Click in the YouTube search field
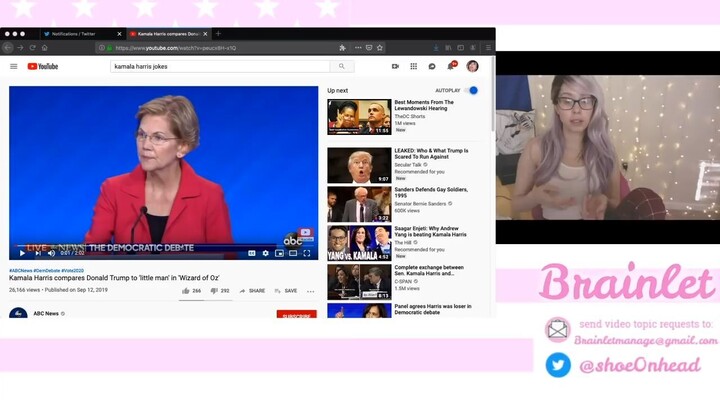Screen dimensions: 720x405 click(220, 67)
